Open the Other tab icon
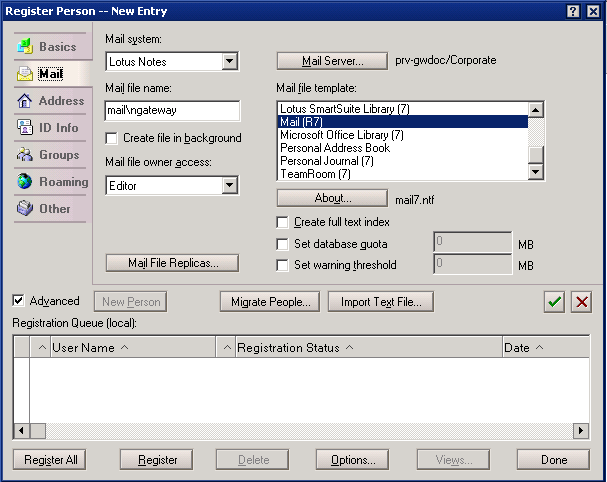The width and height of the screenshot is (607, 482). [25, 208]
